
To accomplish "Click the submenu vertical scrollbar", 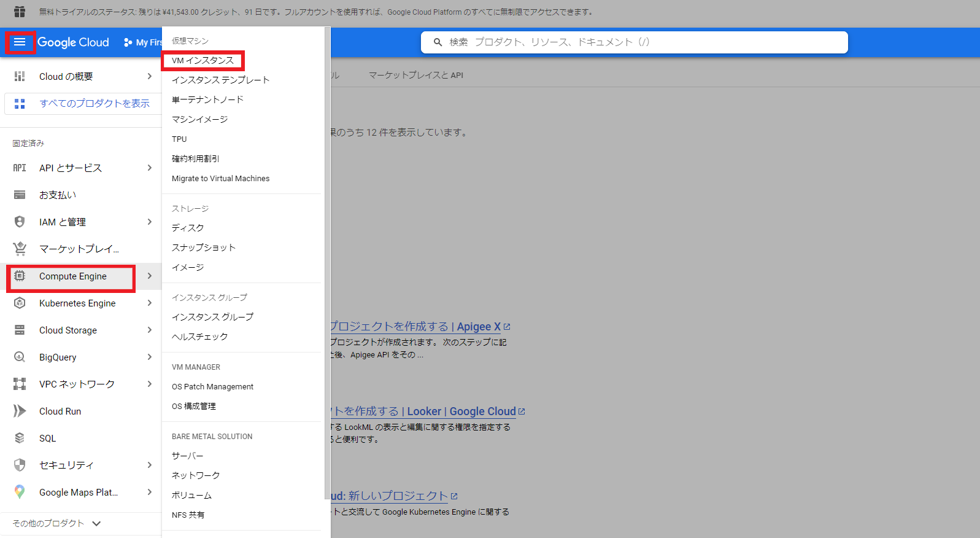I will tap(327, 264).
